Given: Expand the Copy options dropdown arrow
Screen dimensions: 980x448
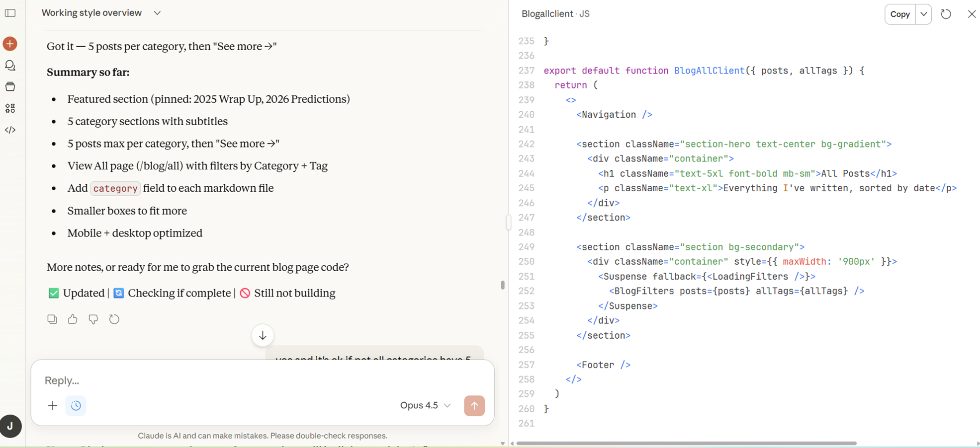Looking at the screenshot, I should pyautogui.click(x=923, y=14).
